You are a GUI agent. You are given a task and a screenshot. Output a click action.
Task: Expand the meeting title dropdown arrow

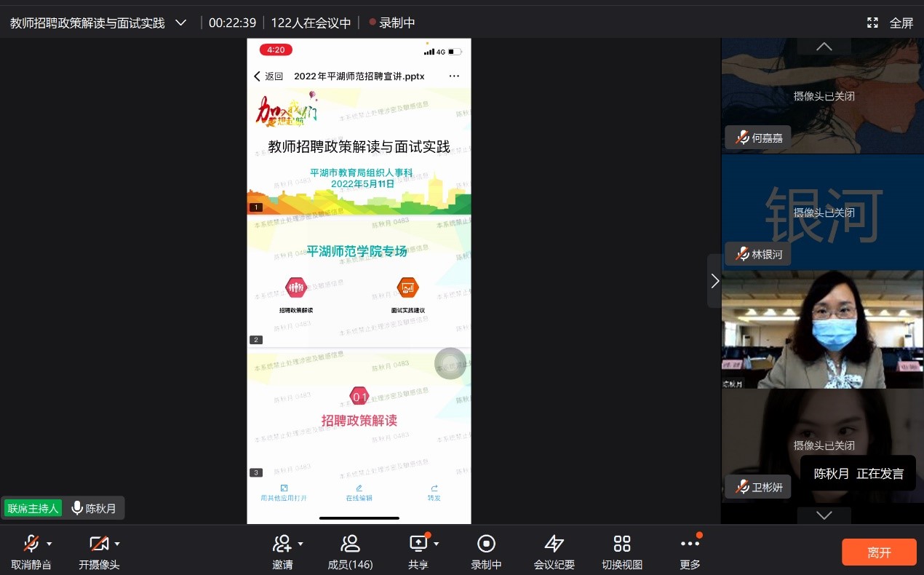181,23
